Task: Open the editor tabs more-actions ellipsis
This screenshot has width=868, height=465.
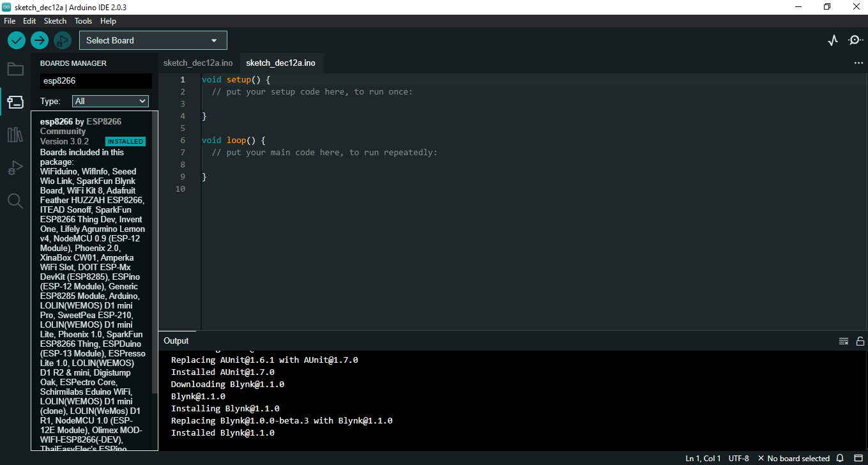Action: (858, 63)
